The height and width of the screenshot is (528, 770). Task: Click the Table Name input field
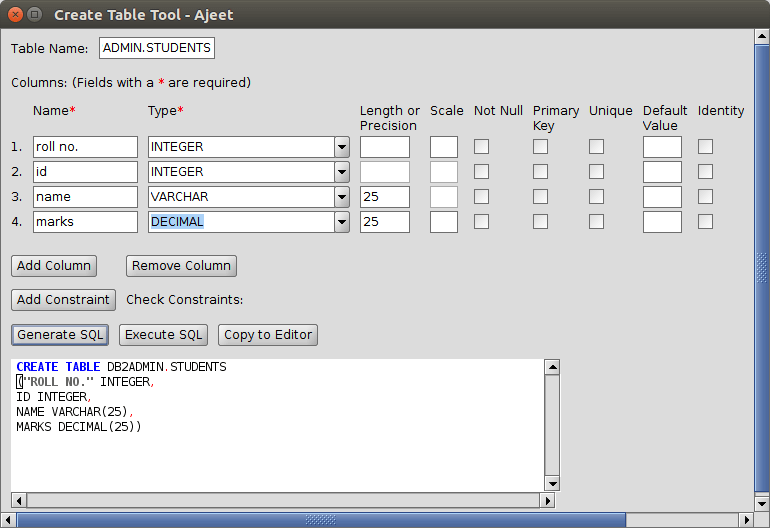[x=157, y=48]
